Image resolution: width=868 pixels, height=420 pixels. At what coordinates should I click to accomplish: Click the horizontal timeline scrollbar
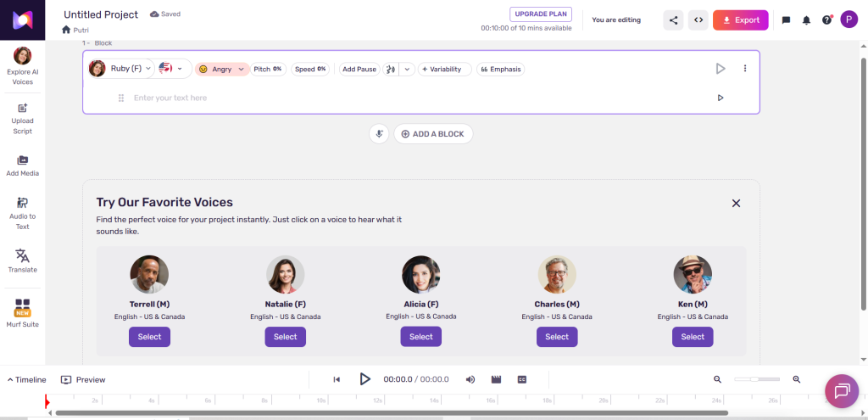(392, 413)
